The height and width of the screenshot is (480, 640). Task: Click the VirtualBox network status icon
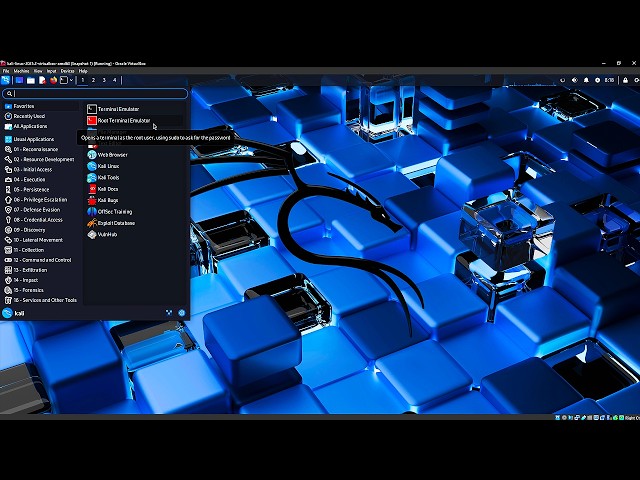(577, 418)
